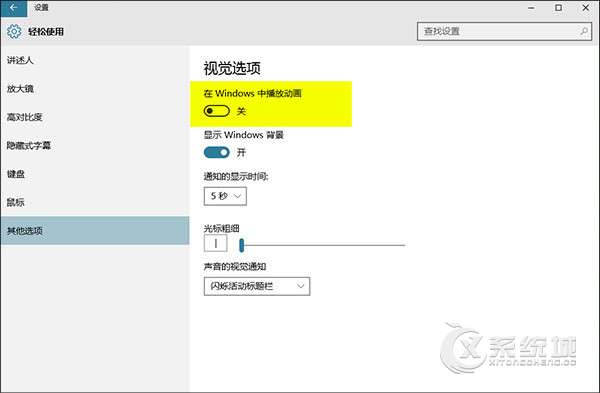This screenshot has width=600, height=393.
Task: Focus the 查找设置 search field
Action: coord(504,31)
